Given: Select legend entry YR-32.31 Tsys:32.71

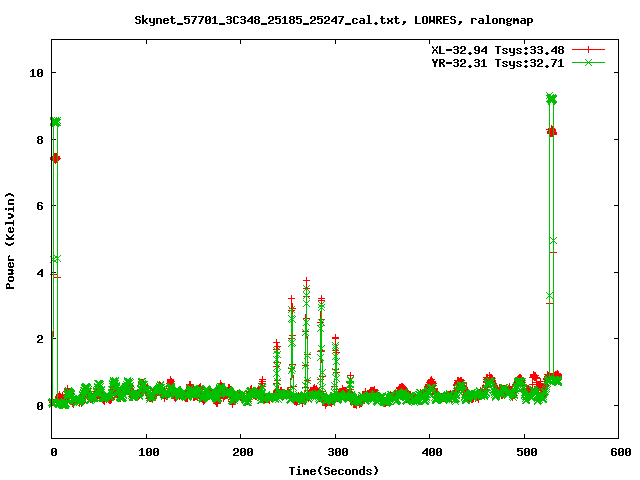Looking at the screenshot, I should (498, 63).
